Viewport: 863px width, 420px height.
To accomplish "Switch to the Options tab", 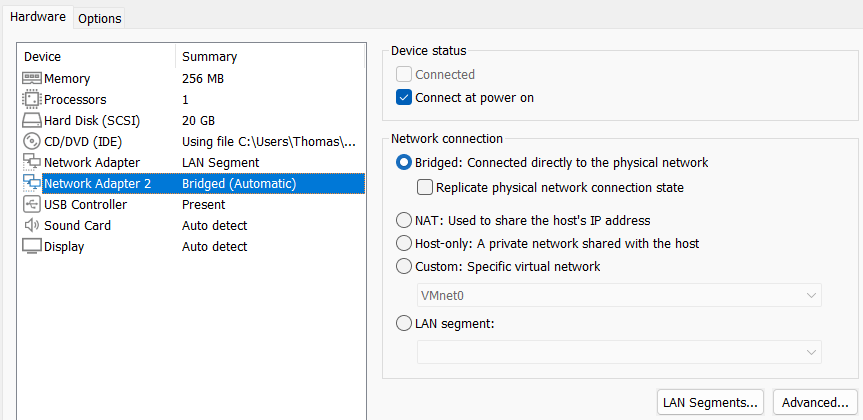I will click(100, 18).
